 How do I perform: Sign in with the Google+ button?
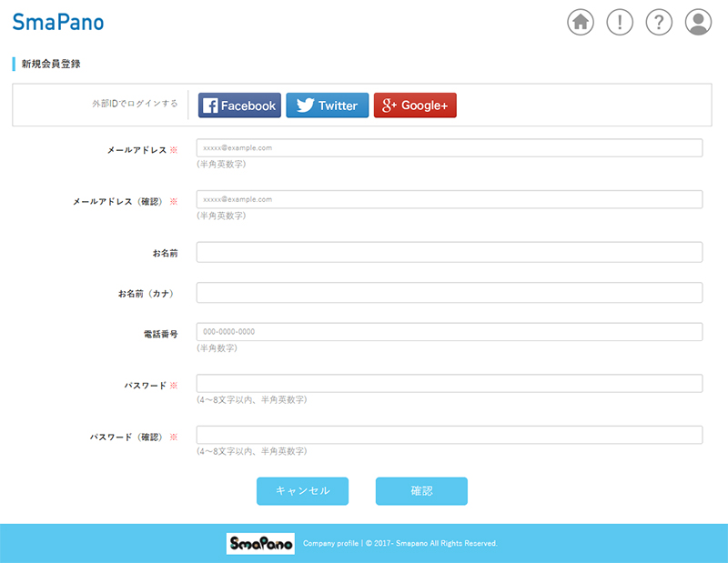click(x=415, y=106)
